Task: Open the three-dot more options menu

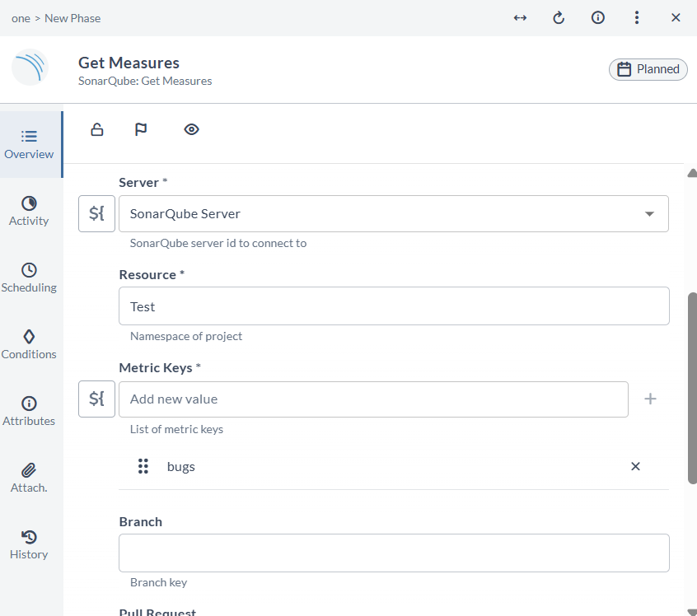Action: coord(637,18)
